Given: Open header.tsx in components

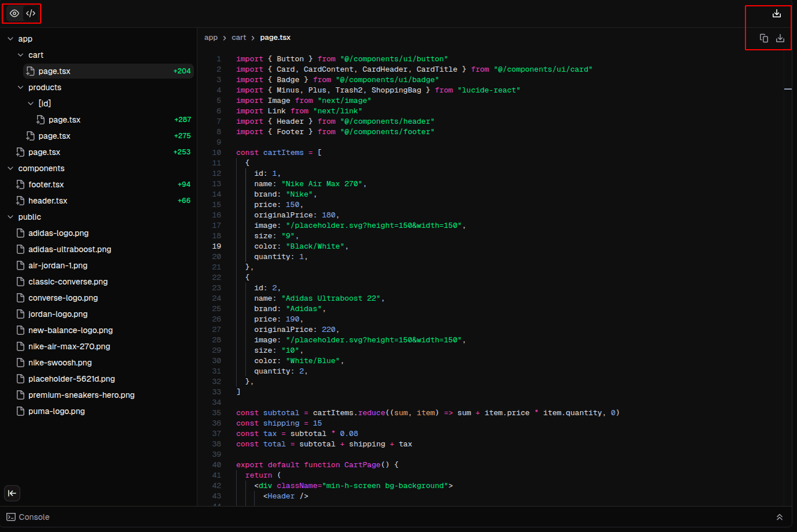Looking at the screenshot, I should [x=47, y=201].
